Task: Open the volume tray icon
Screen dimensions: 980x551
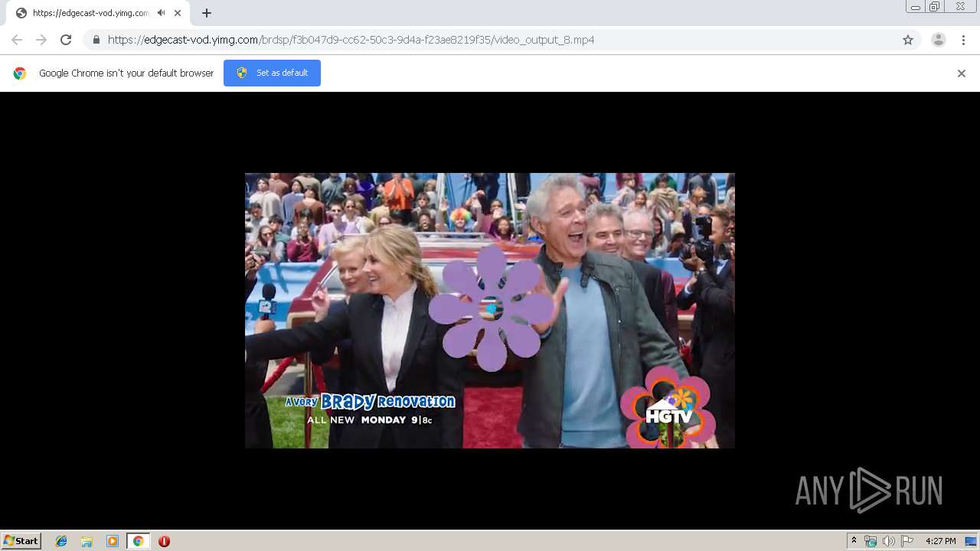Action: (x=888, y=541)
